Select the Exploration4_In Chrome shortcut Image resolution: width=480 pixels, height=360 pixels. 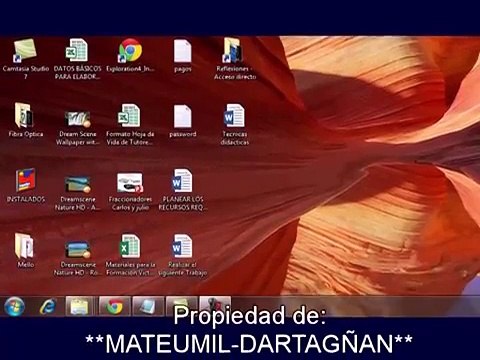130,55
